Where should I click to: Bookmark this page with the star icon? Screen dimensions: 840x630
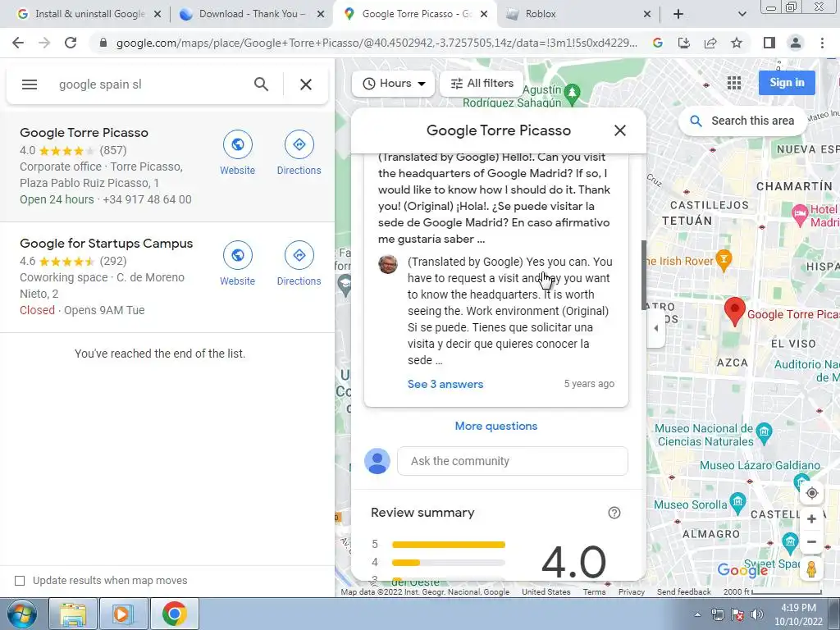737,43
